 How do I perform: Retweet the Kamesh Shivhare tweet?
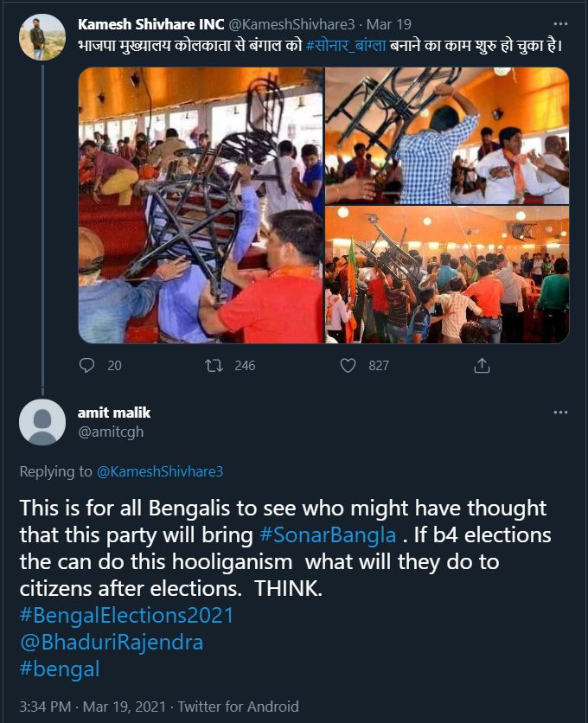coord(214,366)
